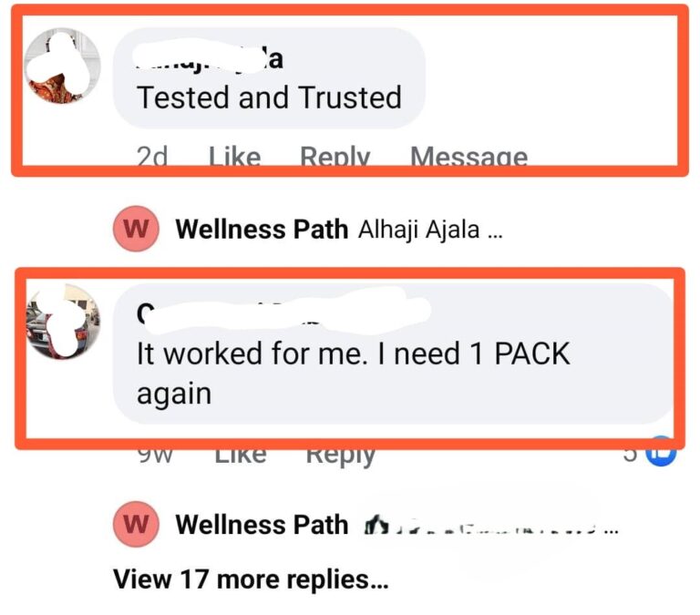Open Wellness Path name in first reply
Image resolution: width=700 pixels, height=615 pixels.
[x=262, y=230]
